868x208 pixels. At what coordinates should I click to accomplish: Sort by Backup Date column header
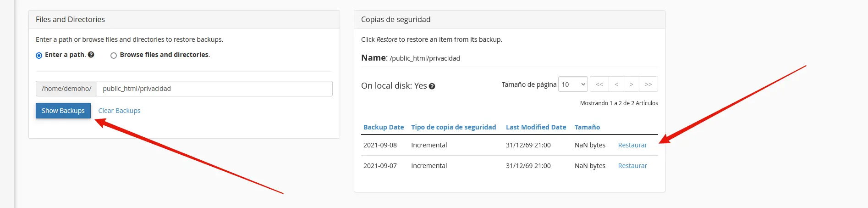384,127
